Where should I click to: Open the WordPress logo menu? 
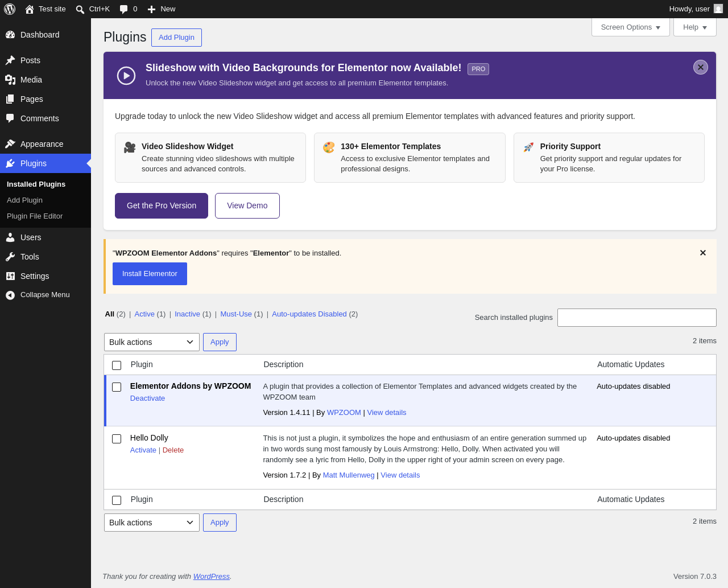pyautogui.click(x=10, y=9)
